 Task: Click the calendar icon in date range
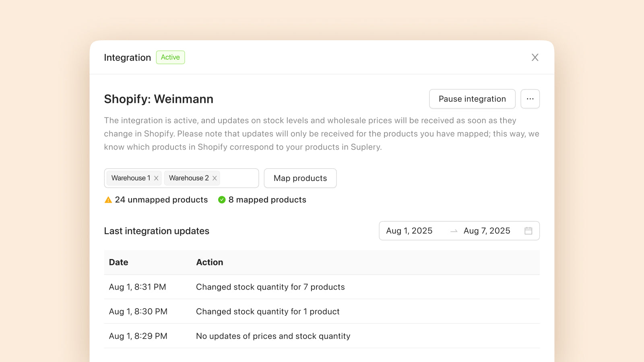528,231
